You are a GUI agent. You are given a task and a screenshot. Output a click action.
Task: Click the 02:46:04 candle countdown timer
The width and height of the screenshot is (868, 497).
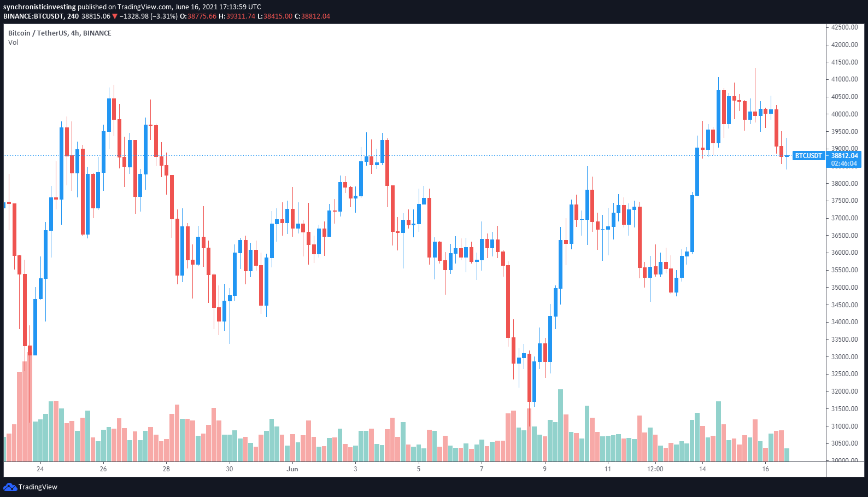pos(844,163)
